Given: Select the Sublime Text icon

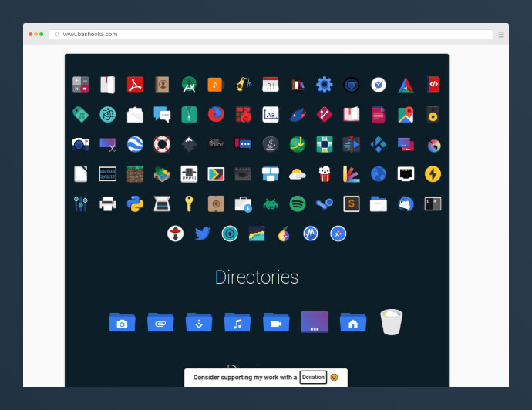Looking at the screenshot, I should pos(352,204).
